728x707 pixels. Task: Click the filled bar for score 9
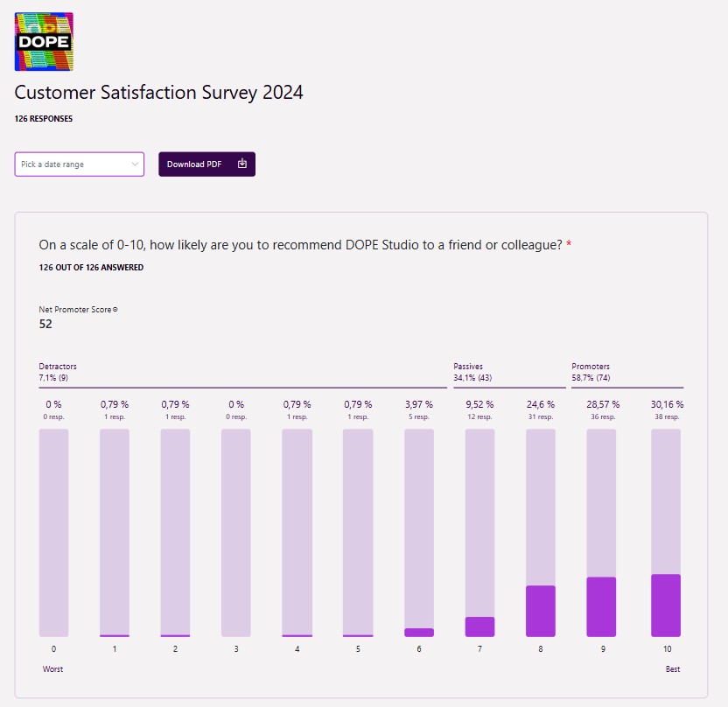(601, 606)
